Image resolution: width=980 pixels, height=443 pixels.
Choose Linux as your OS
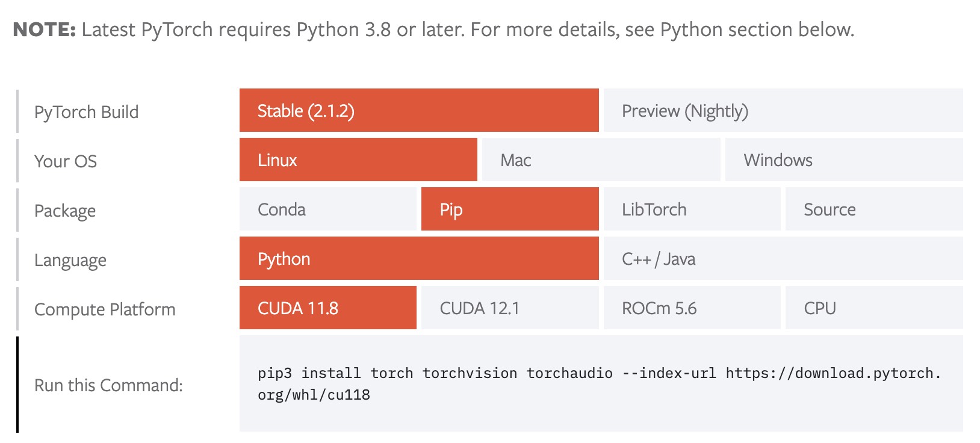pyautogui.click(x=358, y=160)
